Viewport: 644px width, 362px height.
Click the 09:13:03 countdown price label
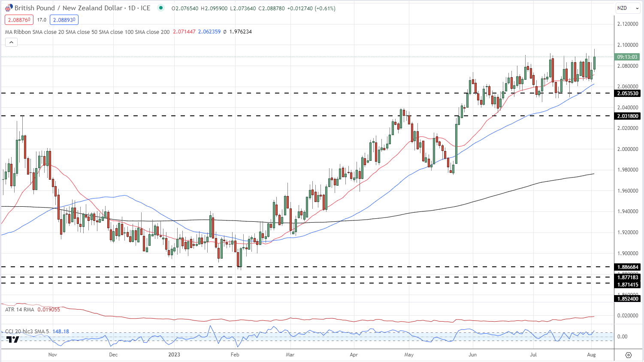627,57
